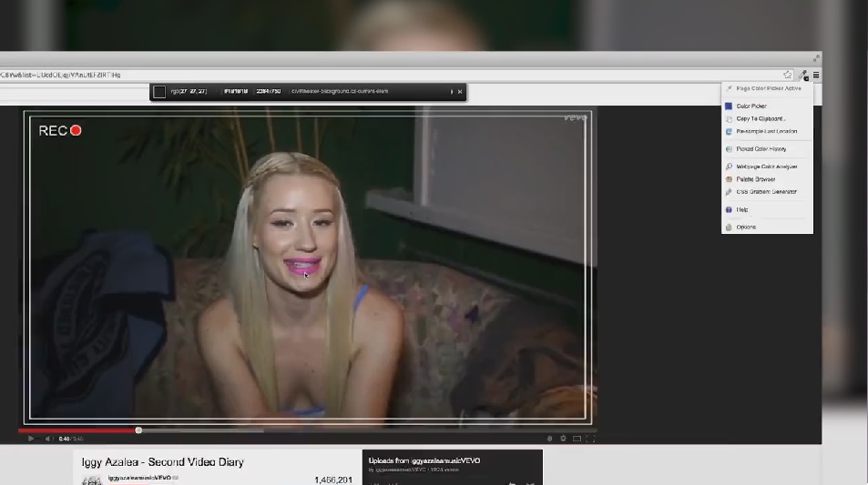Choose Copy To Clipboard in ColorZilla menu
Viewport: 868px width, 485px height.
(767, 118)
